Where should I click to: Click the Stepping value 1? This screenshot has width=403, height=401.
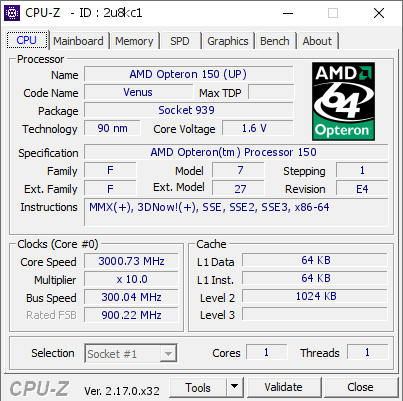pyautogui.click(x=362, y=170)
